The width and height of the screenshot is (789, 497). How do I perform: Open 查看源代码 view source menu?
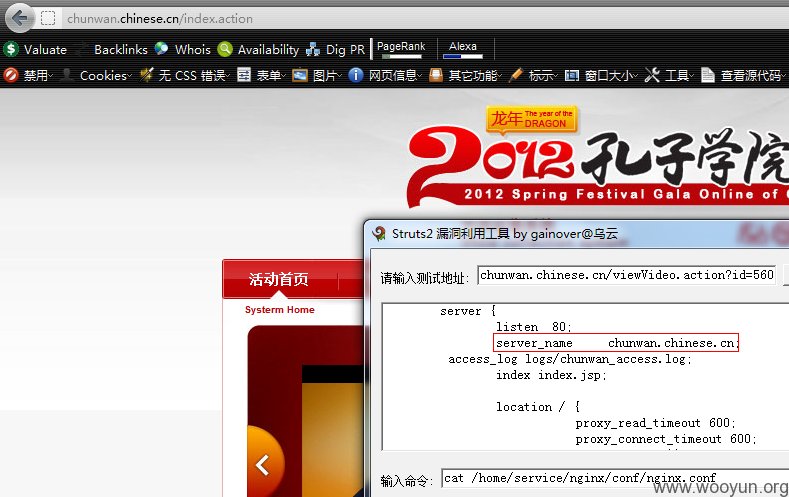pyautogui.click(x=753, y=75)
